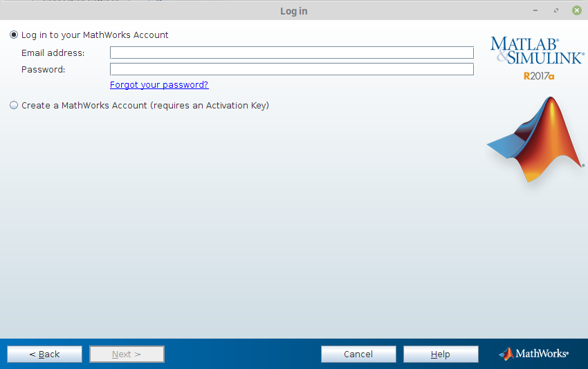Focus the Password input box
This screenshot has height=369, width=588.
click(291, 69)
